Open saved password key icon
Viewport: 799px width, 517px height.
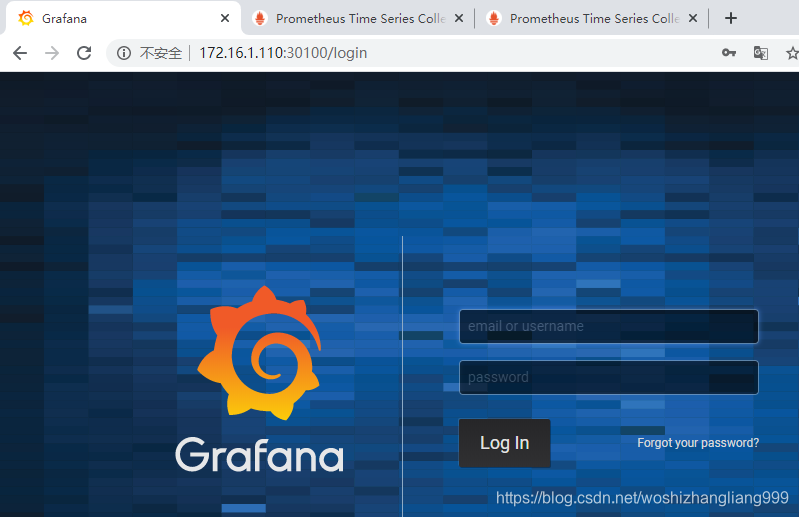(x=729, y=52)
